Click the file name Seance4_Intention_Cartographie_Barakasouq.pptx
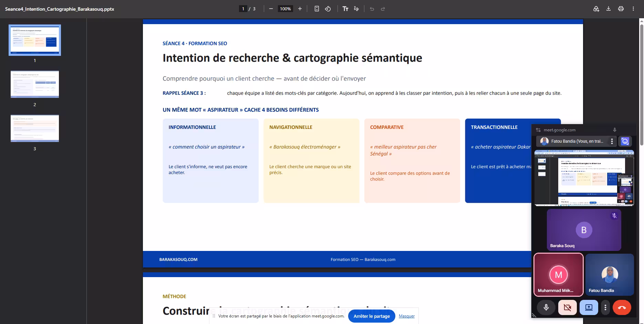This screenshot has width=644, height=324. pyautogui.click(x=60, y=9)
